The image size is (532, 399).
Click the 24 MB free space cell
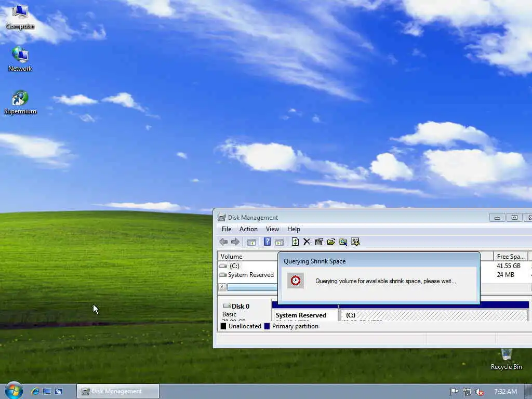click(506, 275)
